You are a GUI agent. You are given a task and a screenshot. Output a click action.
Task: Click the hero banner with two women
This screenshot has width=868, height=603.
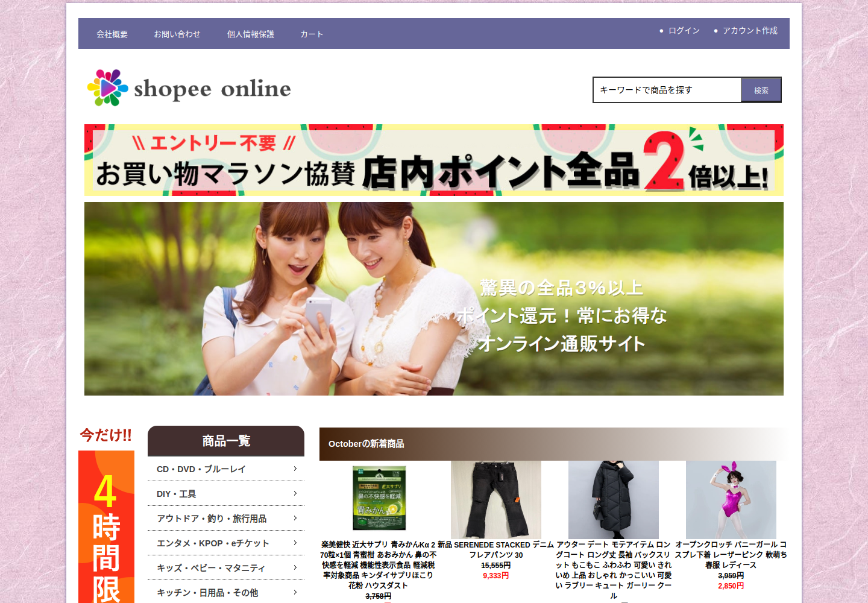click(x=434, y=298)
